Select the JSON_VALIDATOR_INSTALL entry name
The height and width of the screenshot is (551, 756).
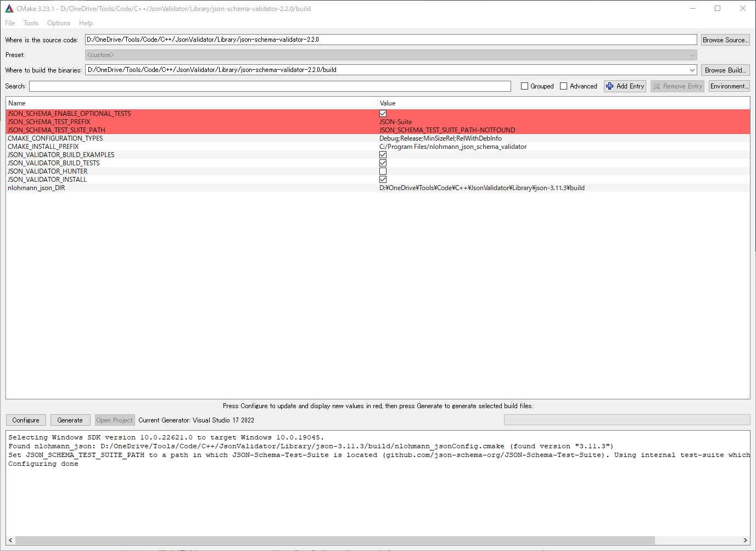tap(47, 180)
